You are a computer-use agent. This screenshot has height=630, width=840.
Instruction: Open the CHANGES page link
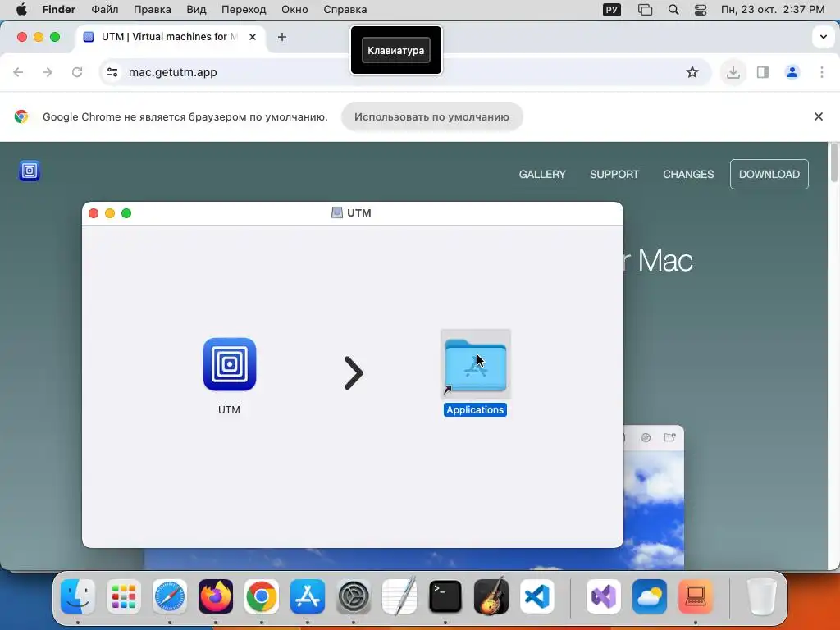[688, 174]
